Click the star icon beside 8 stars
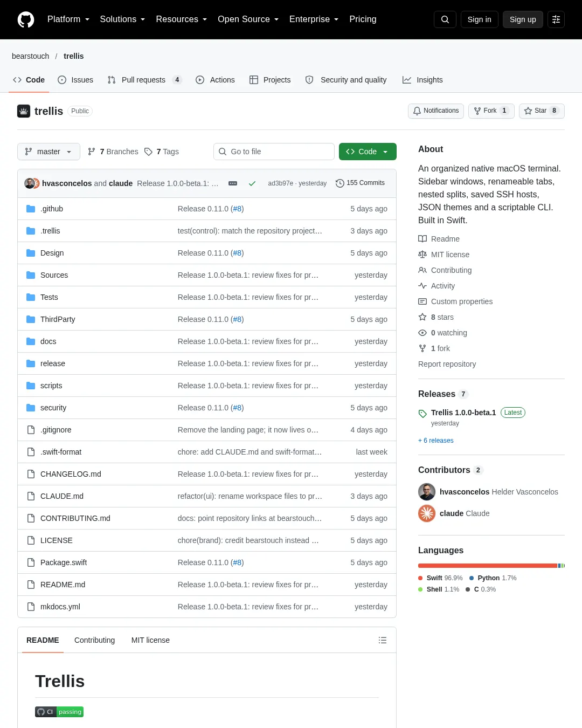Screen dimensions: 582x728 (422, 317)
